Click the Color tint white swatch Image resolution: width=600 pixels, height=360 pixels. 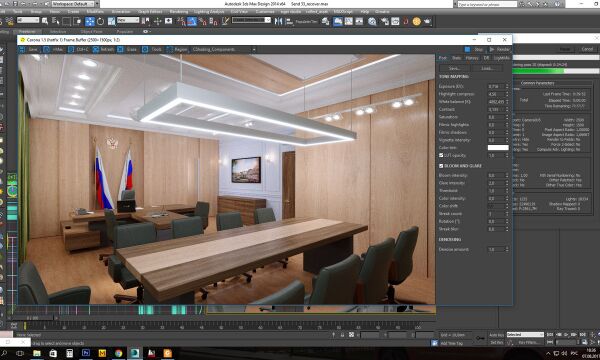498,148
